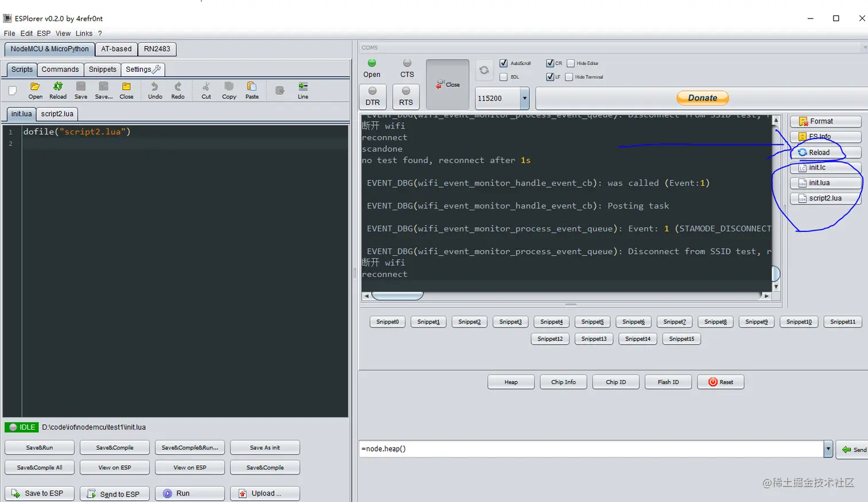Check Hide Terminal option

569,77
